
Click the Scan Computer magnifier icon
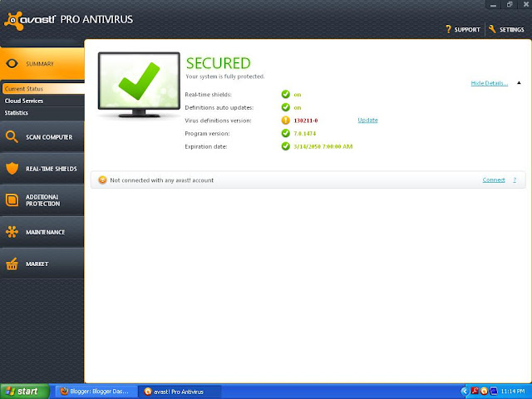coord(12,136)
